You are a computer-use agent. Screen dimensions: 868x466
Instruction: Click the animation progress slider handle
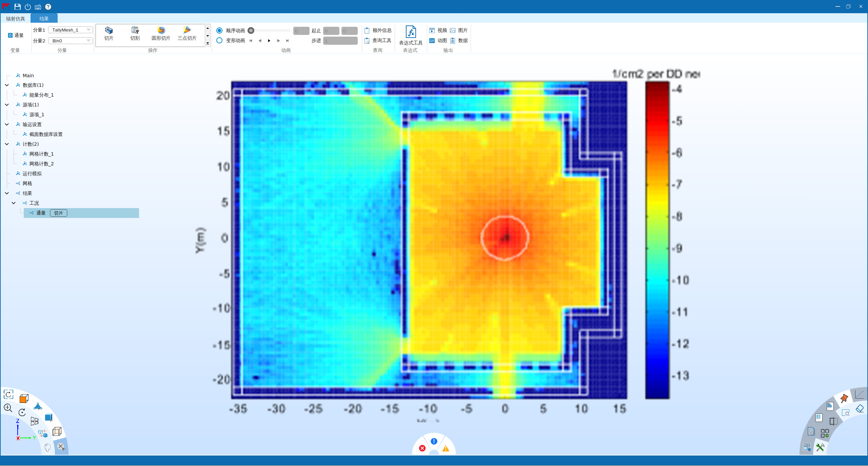tap(251, 31)
